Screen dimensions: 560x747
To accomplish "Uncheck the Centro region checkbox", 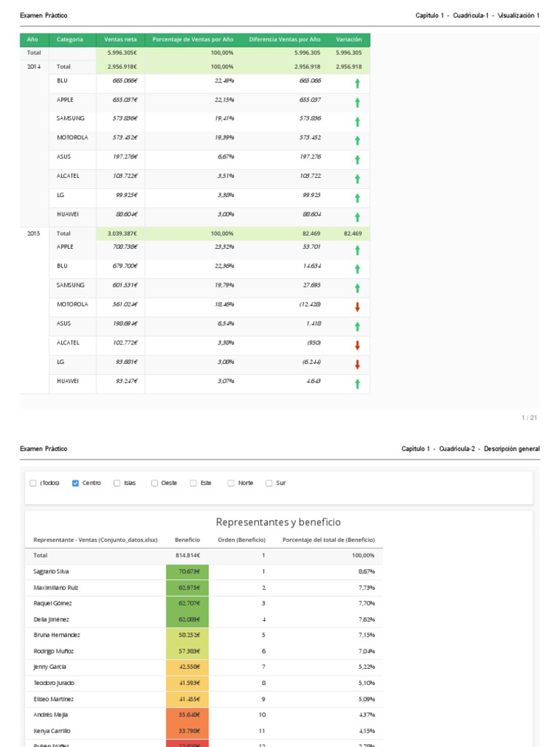I will (76, 483).
